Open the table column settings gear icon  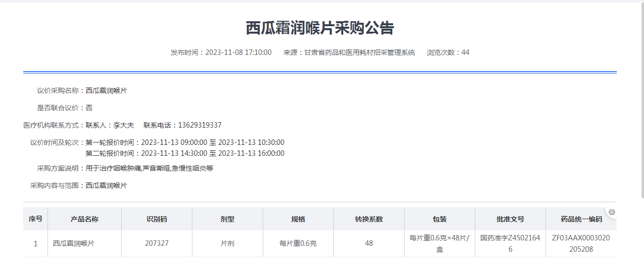[612, 212]
